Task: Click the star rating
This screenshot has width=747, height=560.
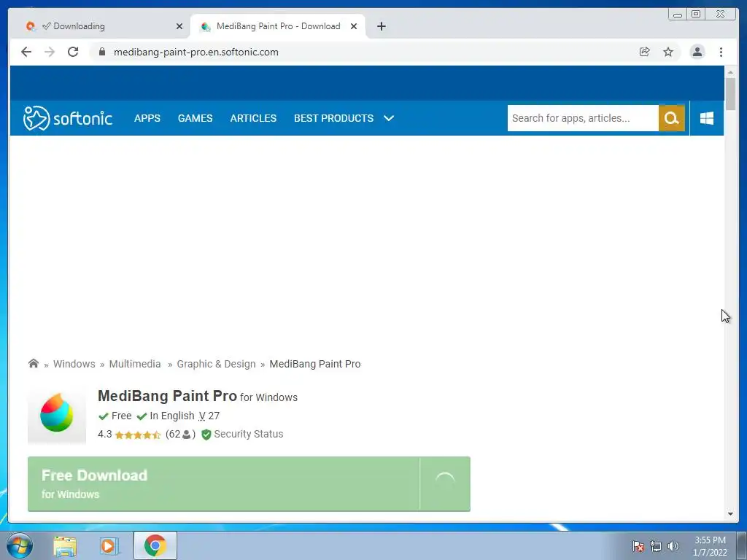Action: tap(138, 435)
